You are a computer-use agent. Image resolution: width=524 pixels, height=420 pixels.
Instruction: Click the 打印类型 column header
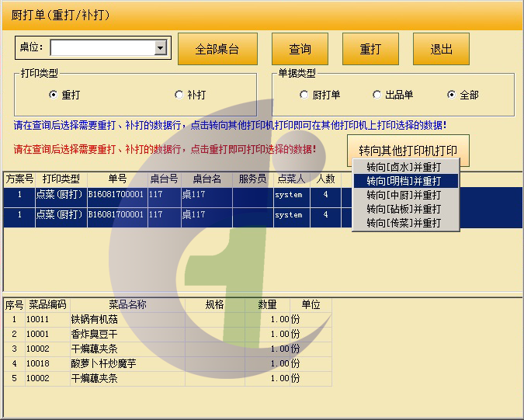61,179
